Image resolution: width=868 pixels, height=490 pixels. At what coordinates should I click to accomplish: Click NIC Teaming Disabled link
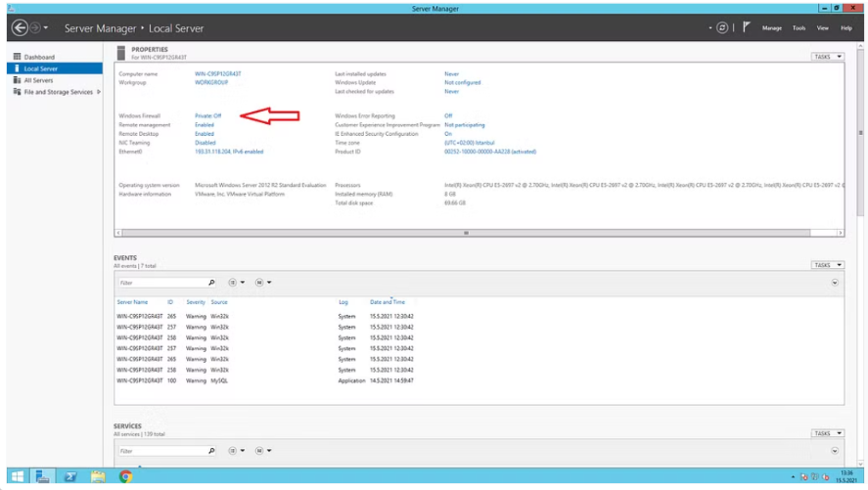tap(206, 143)
